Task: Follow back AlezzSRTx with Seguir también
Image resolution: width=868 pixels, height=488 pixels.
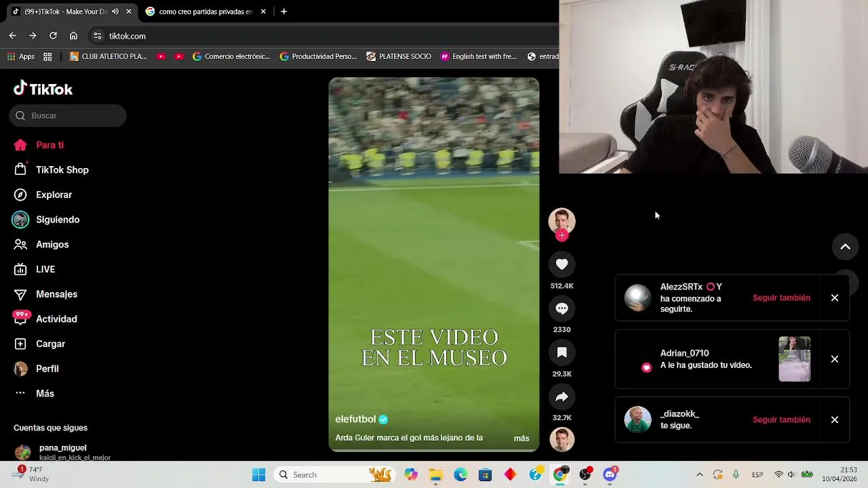Action: (781, 298)
